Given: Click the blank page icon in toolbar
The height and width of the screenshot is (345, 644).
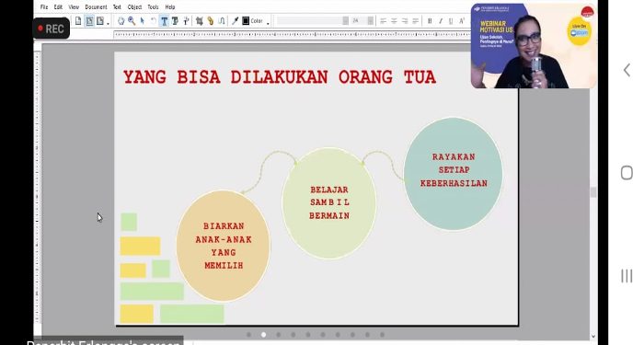Looking at the screenshot, I should click(78, 21).
